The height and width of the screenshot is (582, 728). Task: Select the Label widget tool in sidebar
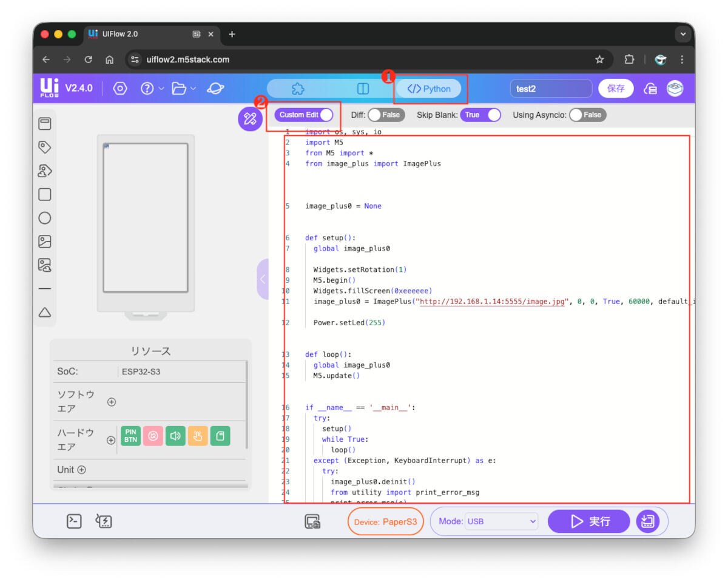(x=44, y=147)
